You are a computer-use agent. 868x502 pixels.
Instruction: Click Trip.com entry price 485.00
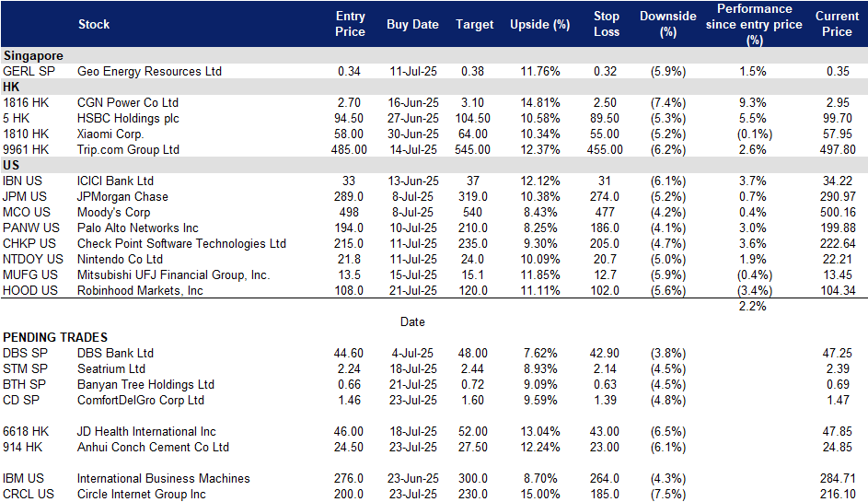[349, 149]
